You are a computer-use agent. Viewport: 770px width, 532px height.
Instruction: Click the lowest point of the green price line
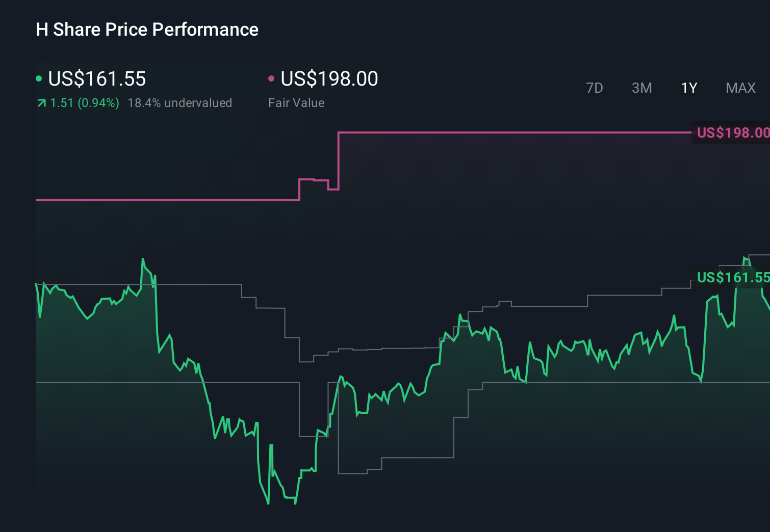pos(268,503)
